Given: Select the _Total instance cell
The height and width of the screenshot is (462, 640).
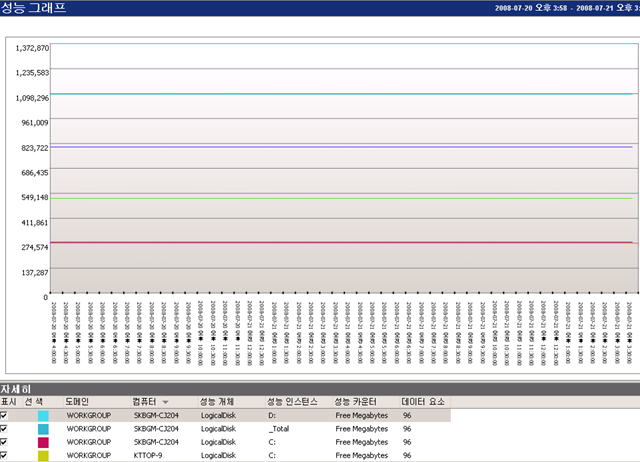Looking at the screenshot, I should tap(279, 429).
